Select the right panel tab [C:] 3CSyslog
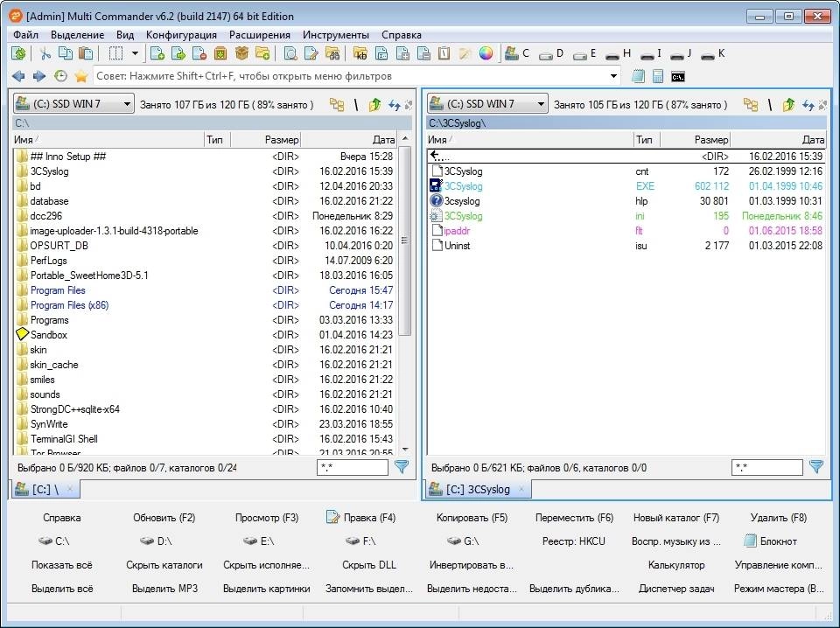The width and height of the screenshot is (840, 628). point(479,489)
